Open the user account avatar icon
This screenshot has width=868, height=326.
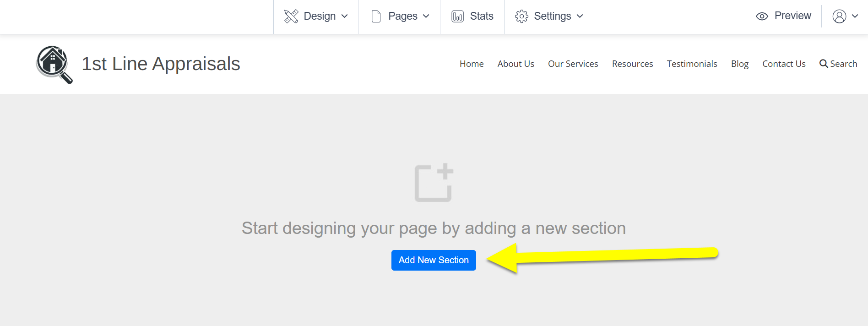(x=839, y=16)
